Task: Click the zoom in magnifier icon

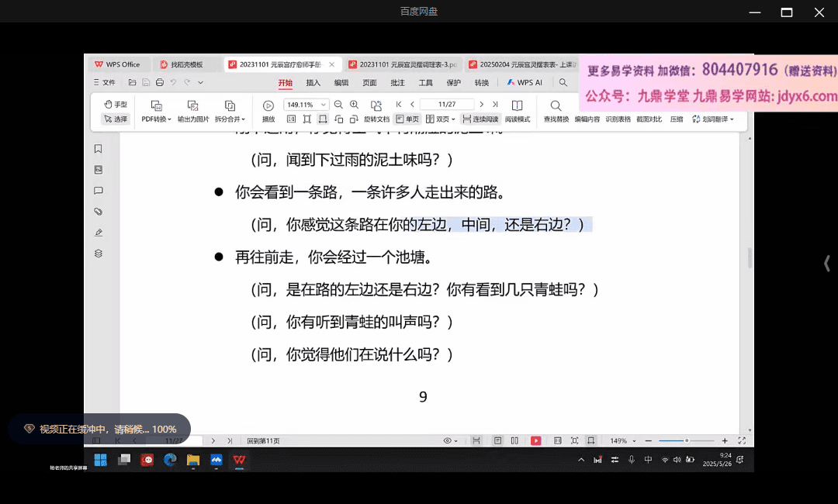Action: point(355,105)
